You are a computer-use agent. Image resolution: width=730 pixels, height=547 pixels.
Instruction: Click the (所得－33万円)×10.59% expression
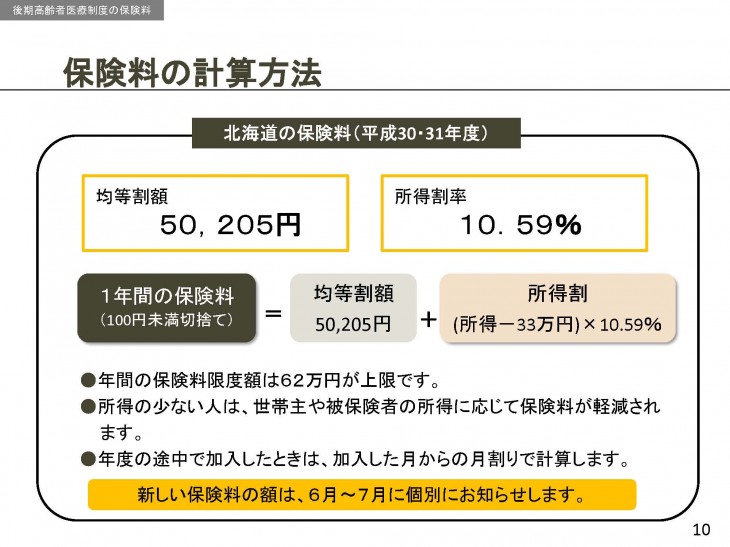[x=557, y=324]
